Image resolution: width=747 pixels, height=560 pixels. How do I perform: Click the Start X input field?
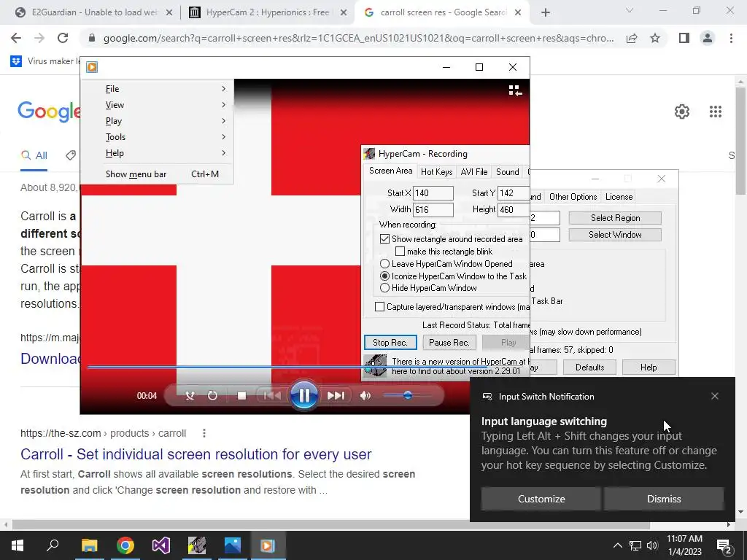pyautogui.click(x=433, y=192)
